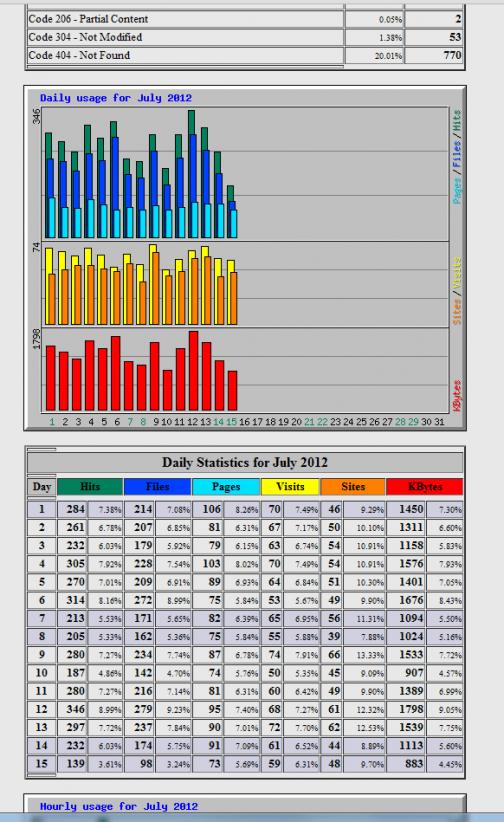Select the KBytes value 1576 for day 4
504x822 pixels.
[x=411, y=564]
